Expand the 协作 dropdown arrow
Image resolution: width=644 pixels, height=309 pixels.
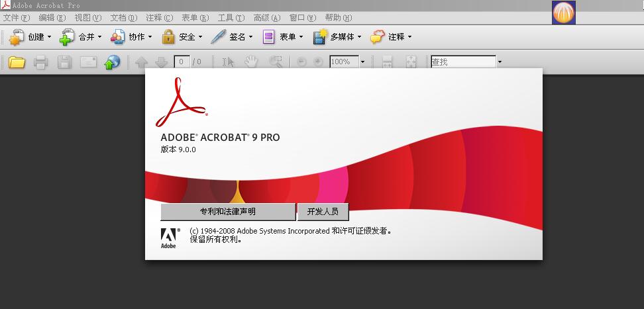pyautogui.click(x=150, y=37)
